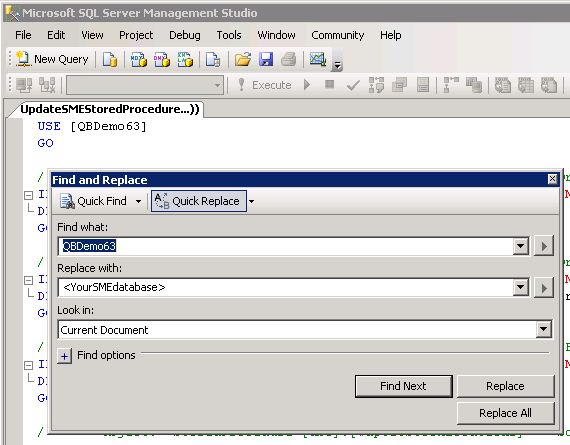Click the Find Next button
Viewport: 570px width, 445px height.
click(x=404, y=386)
